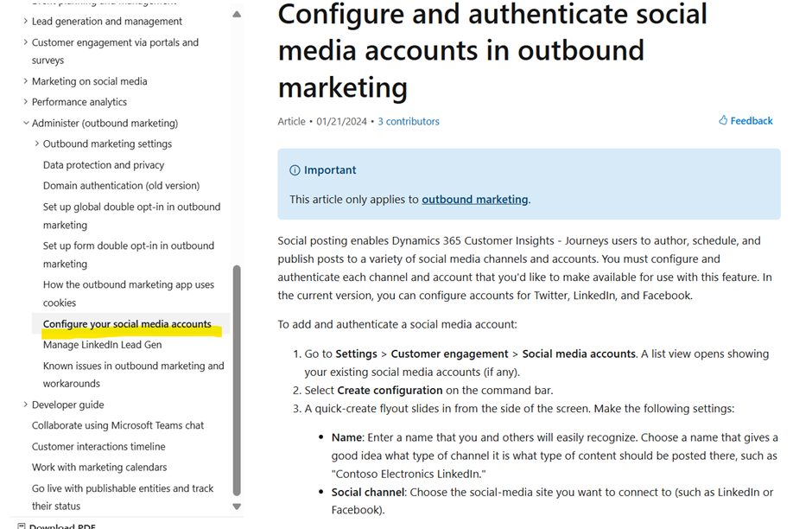Click the bold 'Customer engagement' text
812x529 pixels.
(449, 354)
